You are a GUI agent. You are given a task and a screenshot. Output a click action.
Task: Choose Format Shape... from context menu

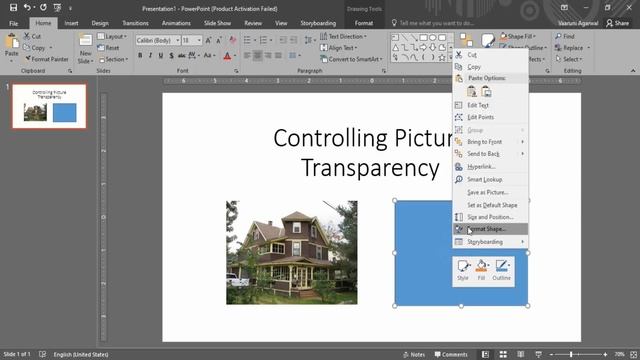(x=490, y=229)
